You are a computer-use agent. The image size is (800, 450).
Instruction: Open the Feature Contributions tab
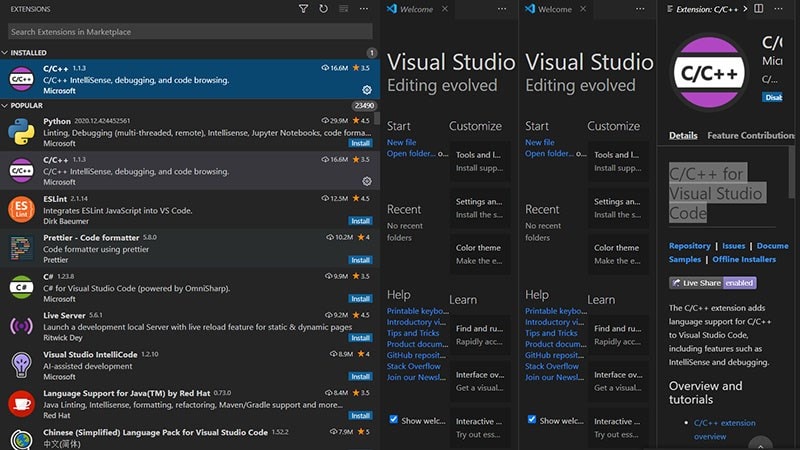[x=751, y=135]
